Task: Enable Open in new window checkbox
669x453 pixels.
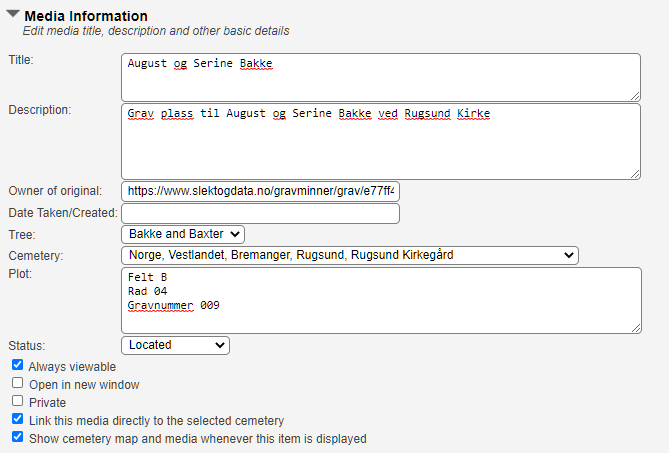Action: (x=17, y=384)
